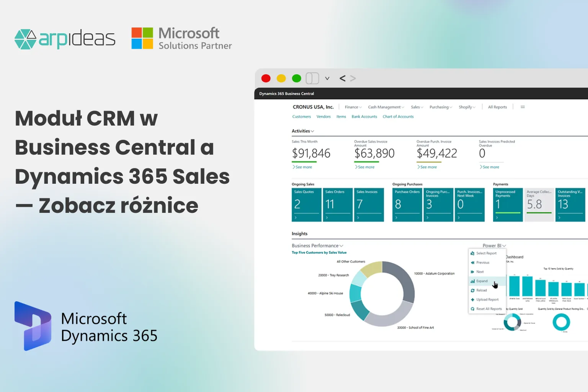Image resolution: width=588 pixels, height=392 pixels.
Task: Click the Expand chart icon in Power BI menu
Action: click(x=472, y=281)
